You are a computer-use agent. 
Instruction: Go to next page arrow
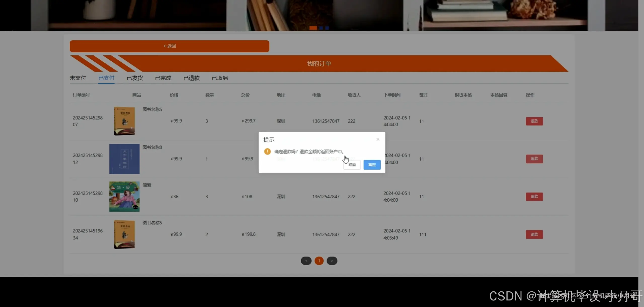(x=332, y=261)
